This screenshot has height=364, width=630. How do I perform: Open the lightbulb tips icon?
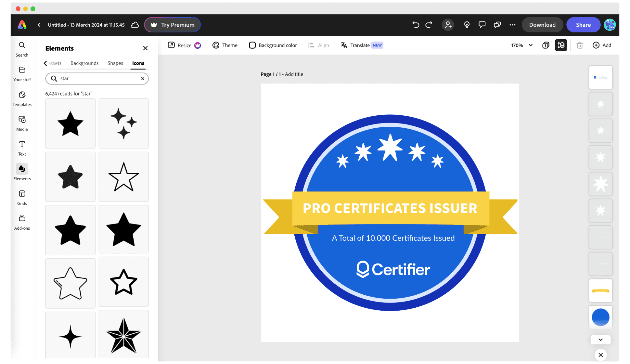point(467,25)
